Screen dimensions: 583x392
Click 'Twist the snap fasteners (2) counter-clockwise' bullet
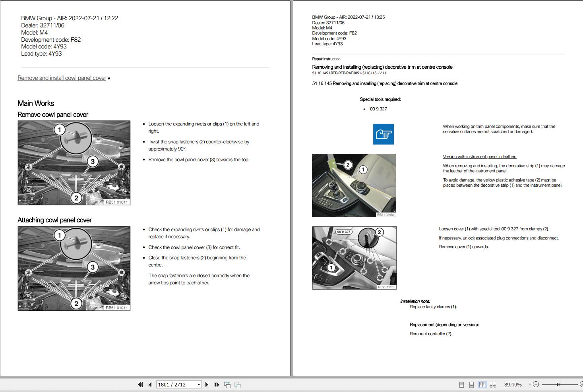(x=199, y=145)
